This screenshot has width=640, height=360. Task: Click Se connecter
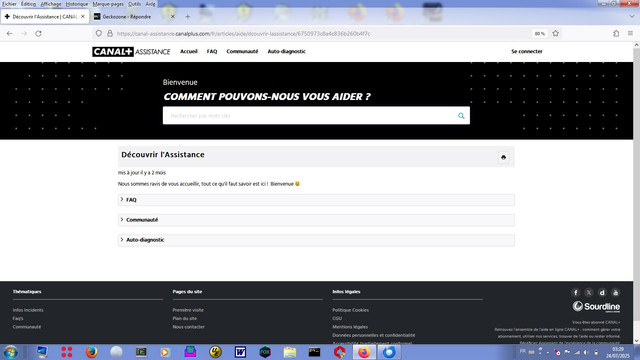coord(527,51)
